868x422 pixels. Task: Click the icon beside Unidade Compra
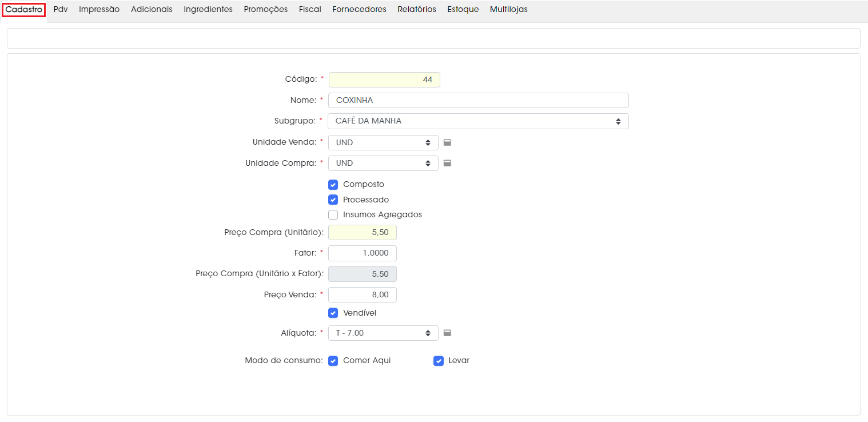[448, 163]
